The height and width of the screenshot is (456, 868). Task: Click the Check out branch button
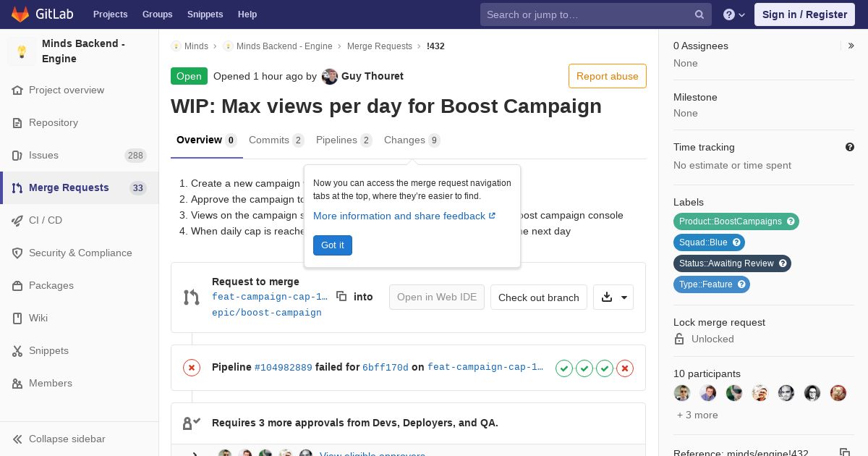click(x=539, y=297)
